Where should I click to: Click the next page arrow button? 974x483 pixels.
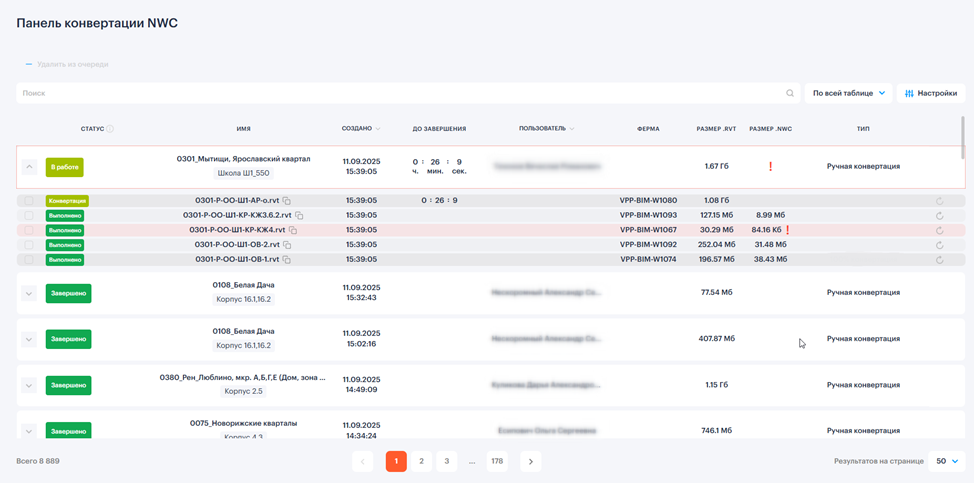(531, 461)
